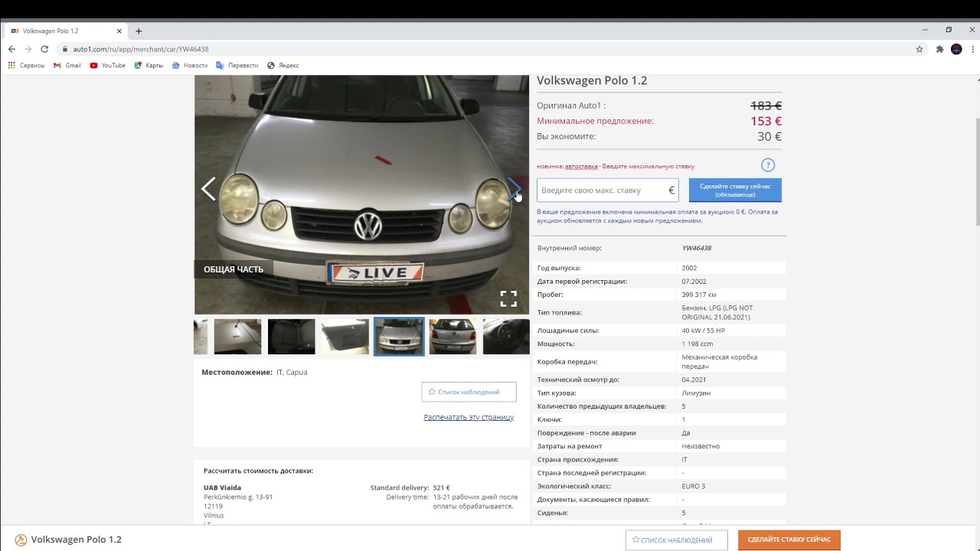Click the orange СДЕЛАЙТЕ СТАВКУ СЕЙЧАС button

pyautogui.click(x=789, y=540)
